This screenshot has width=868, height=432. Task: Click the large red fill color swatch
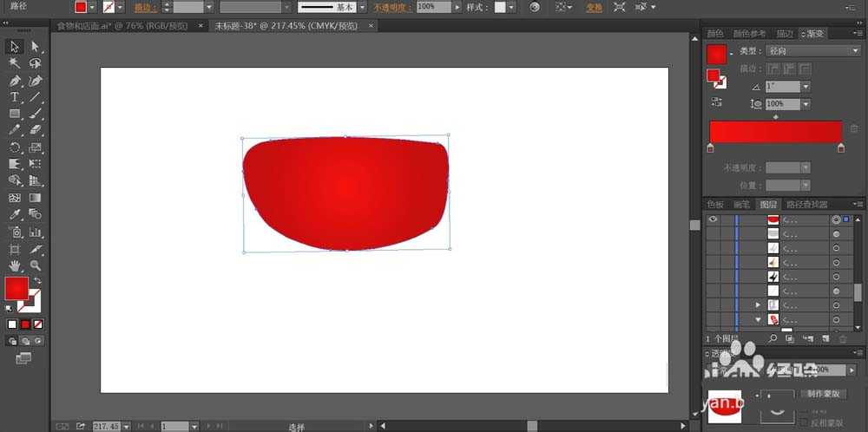coord(16,288)
